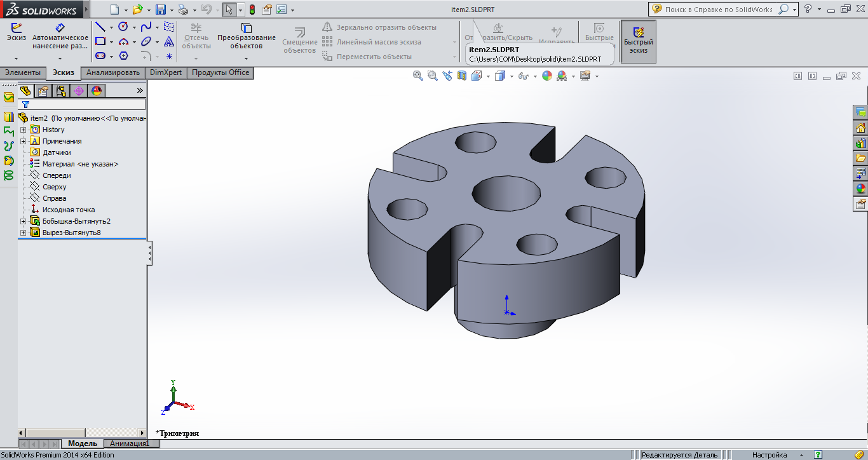868x460 pixels.
Task: Expand the History tree node
Action: 24,130
